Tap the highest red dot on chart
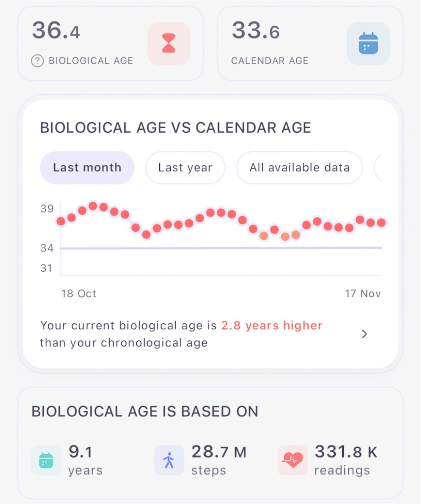421x504 pixels. 93,206
